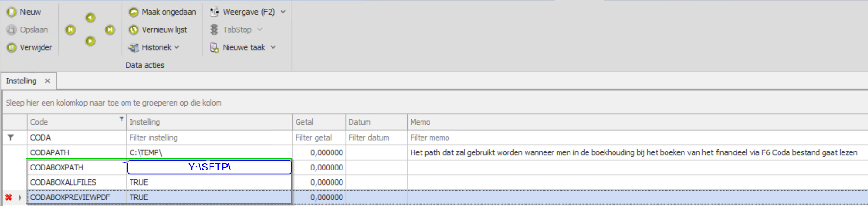
Task: Close the Instelling tab
Action: [x=48, y=81]
